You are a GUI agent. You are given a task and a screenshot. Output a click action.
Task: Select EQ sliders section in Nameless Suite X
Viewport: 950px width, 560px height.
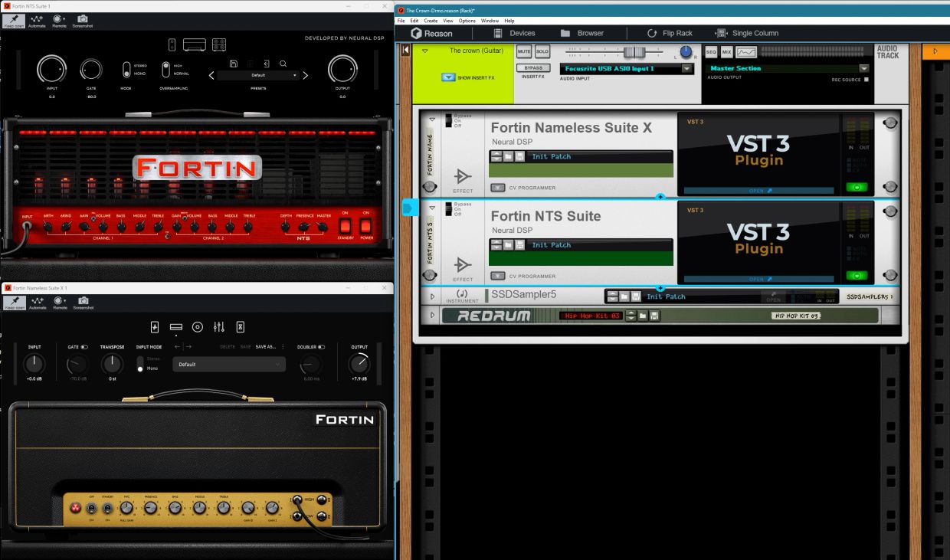click(x=219, y=327)
